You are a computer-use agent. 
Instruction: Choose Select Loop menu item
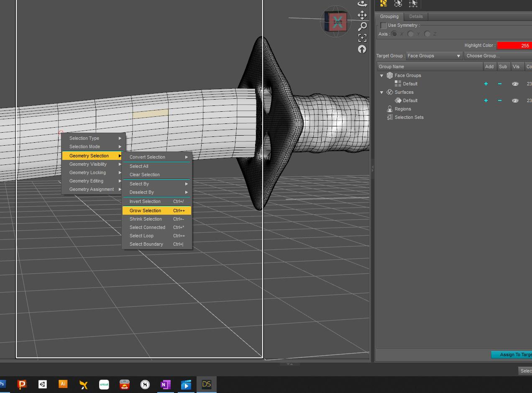(157, 236)
